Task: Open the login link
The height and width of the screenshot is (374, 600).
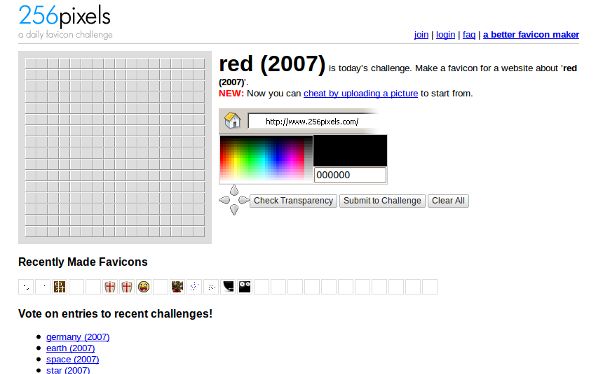Action: coord(445,35)
